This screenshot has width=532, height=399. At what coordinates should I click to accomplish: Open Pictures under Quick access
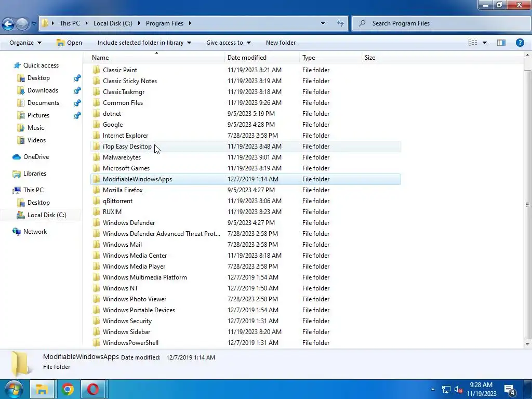pos(38,115)
